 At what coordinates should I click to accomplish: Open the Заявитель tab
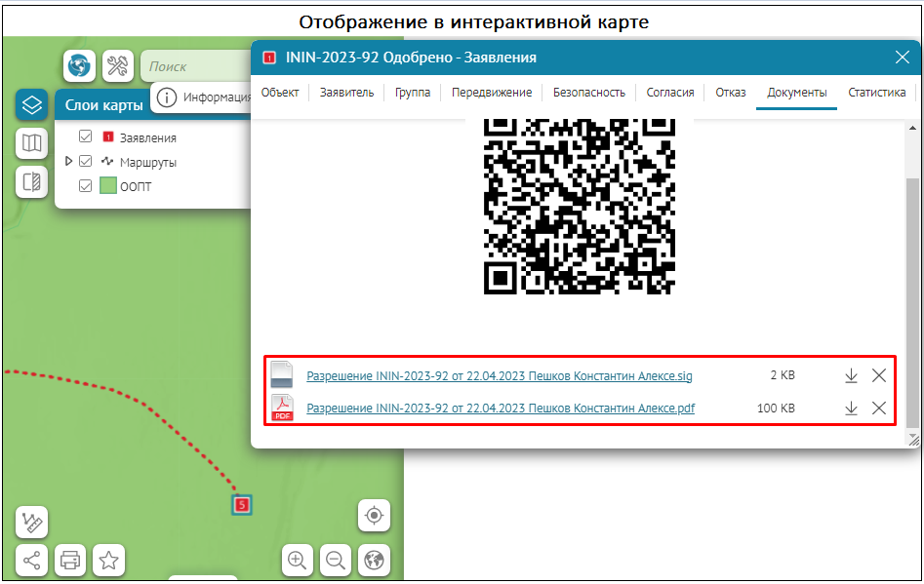[x=346, y=93]
